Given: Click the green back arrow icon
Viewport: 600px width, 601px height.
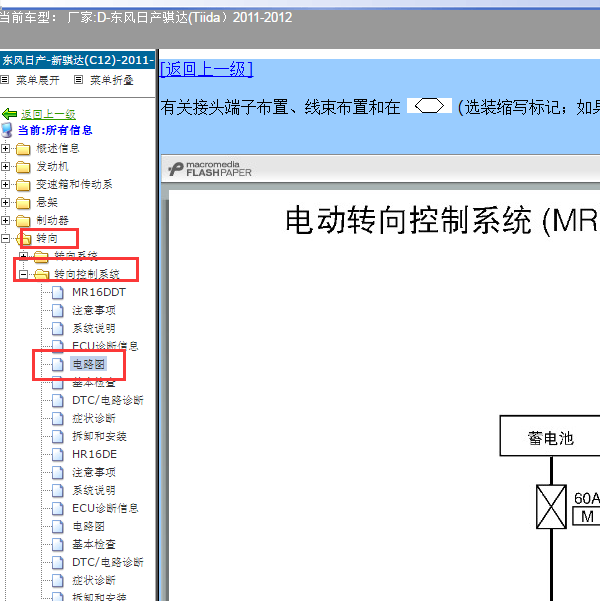Looking at the screenshot, I should click(9, 114).
